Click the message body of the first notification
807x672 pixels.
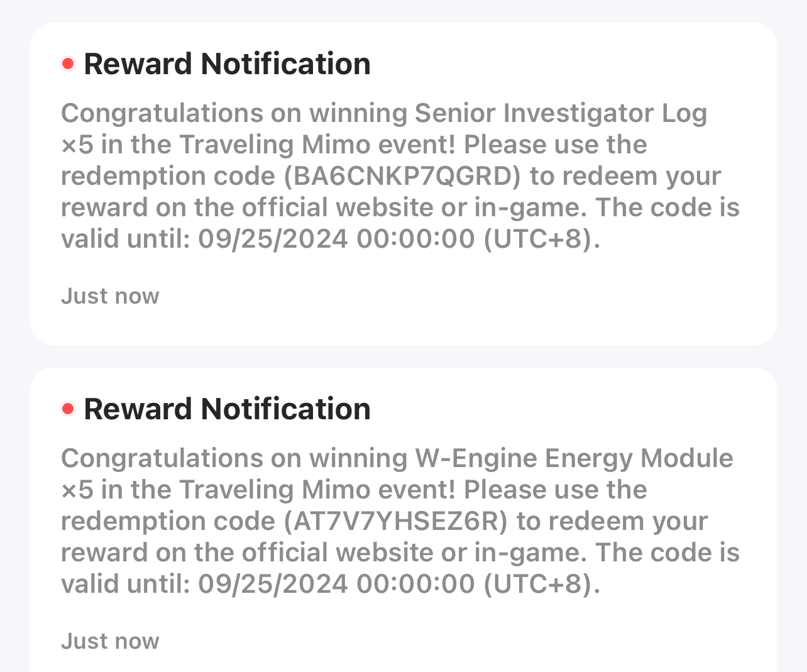[400, 176]
